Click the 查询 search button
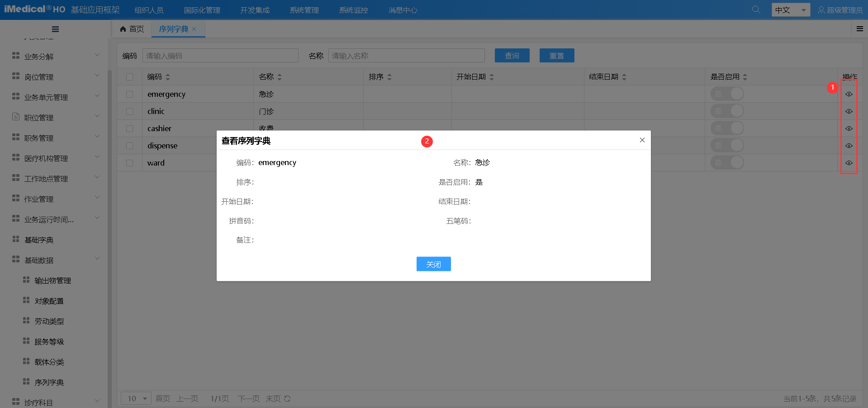Screen dimensions: 868x408 pos(512,56)
